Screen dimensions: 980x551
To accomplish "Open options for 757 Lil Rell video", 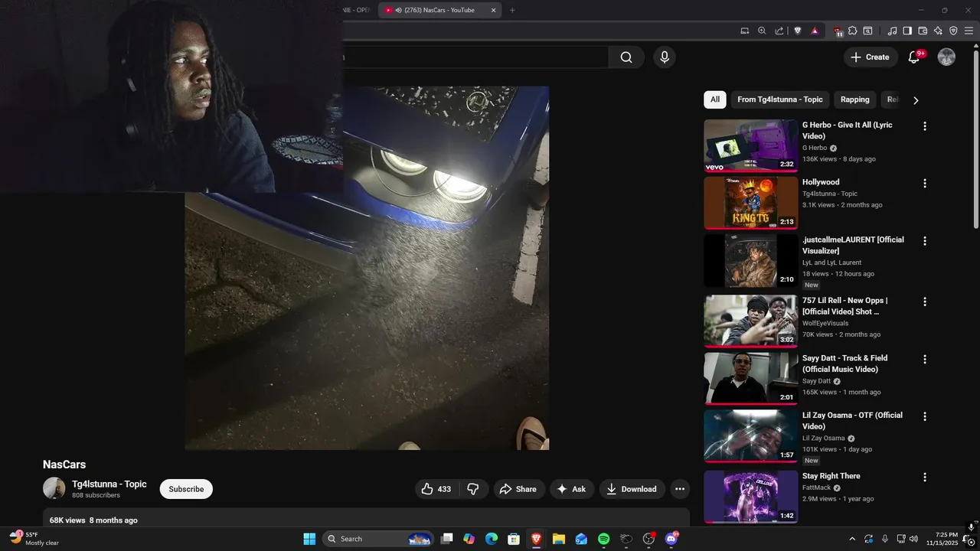I will coord(925,302).
